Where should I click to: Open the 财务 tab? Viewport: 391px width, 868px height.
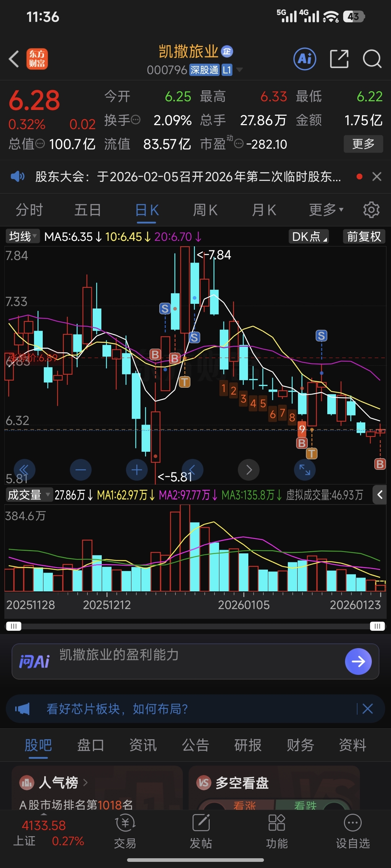tap(300, 745)
